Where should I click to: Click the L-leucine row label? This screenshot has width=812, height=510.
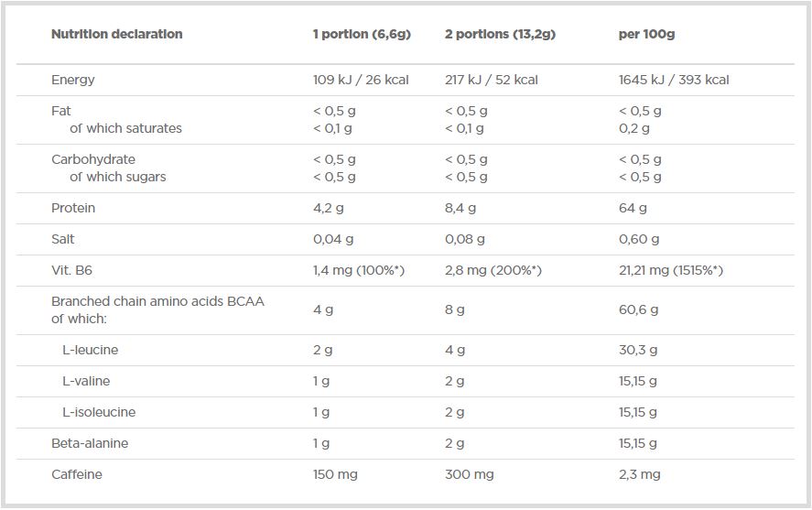click(90, 350)
